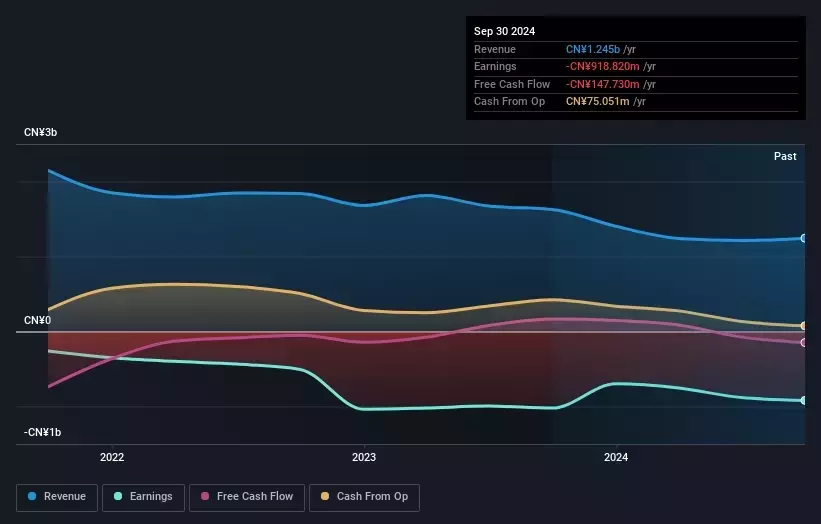
Task: Click the Sep 30 2024 tooltip date
Action: [x=504, y=31]
